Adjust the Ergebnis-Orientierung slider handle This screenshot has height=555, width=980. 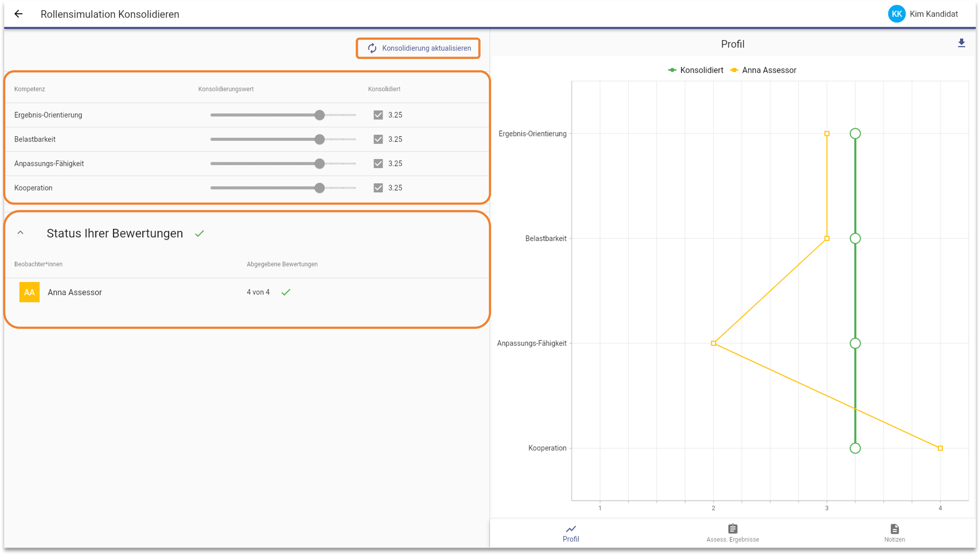[319, 115]
